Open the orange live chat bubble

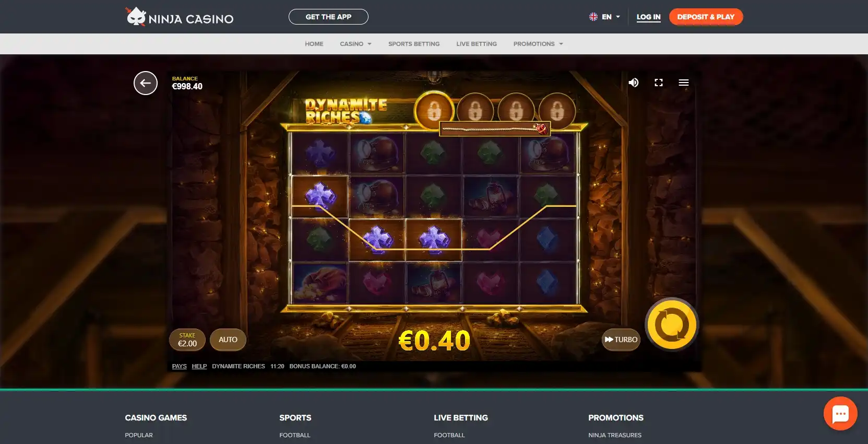click(840, 414)
